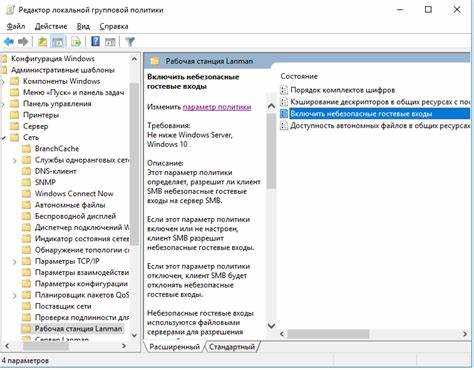Click description pane scroll down arrow
The width and height of the screenshot is (474, 370).
(x=271, y=326)
